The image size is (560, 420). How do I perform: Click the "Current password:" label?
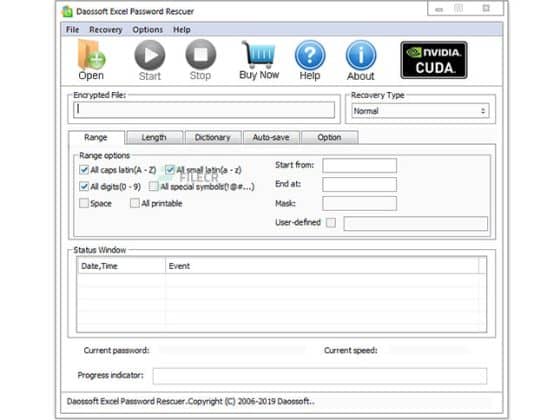(x=116, y=350)
